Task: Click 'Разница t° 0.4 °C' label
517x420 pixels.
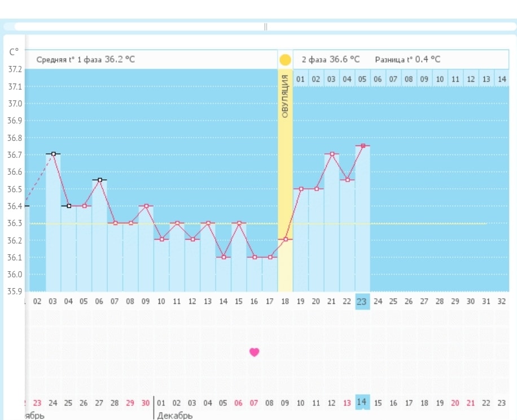Action: click(408, 60)
